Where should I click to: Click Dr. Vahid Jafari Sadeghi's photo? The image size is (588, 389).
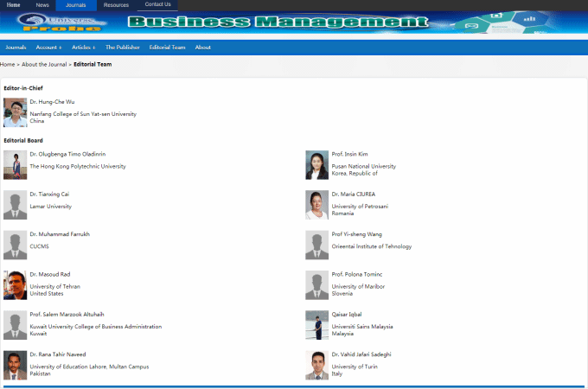coord(316,365)
